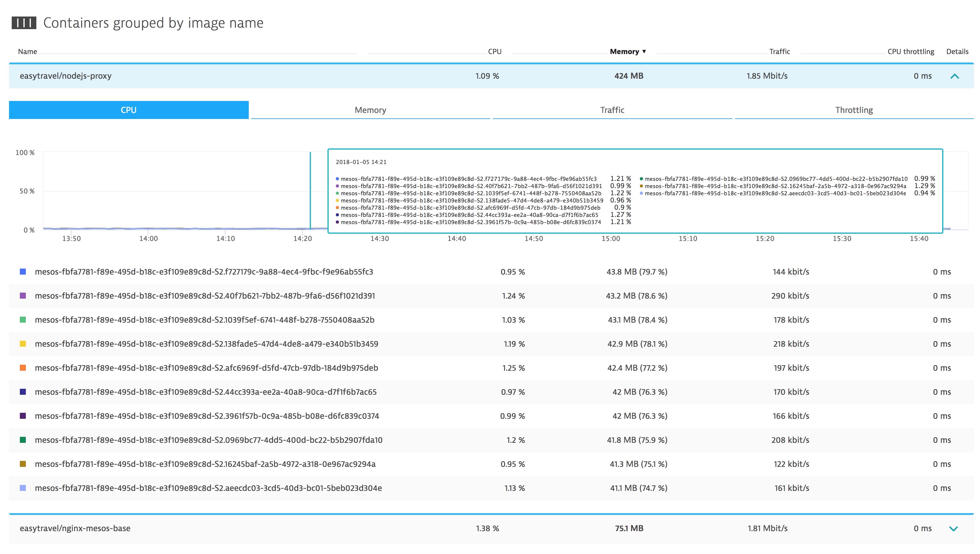Click the bar-chart icon beside the page title
980x554 pixels.
[24, 23]
